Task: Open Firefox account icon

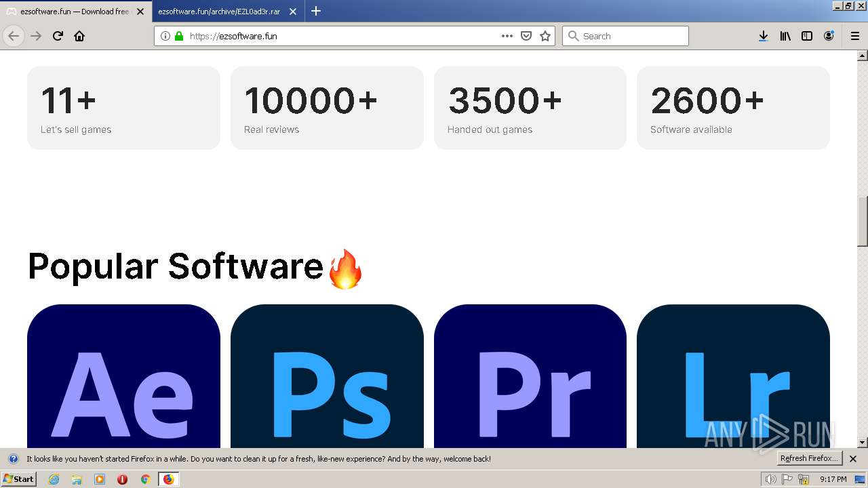Action: [x=829, y=36]
